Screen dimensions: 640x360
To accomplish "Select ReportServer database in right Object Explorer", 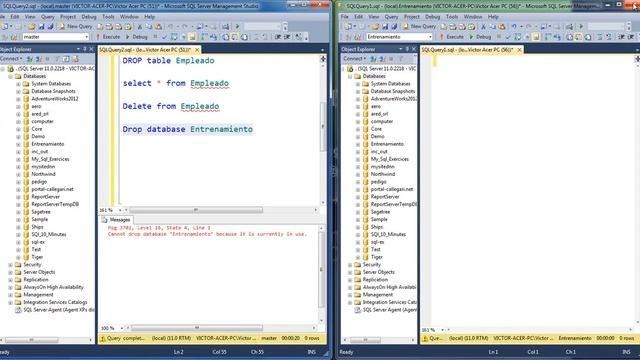I will click(x=385, y=197).
